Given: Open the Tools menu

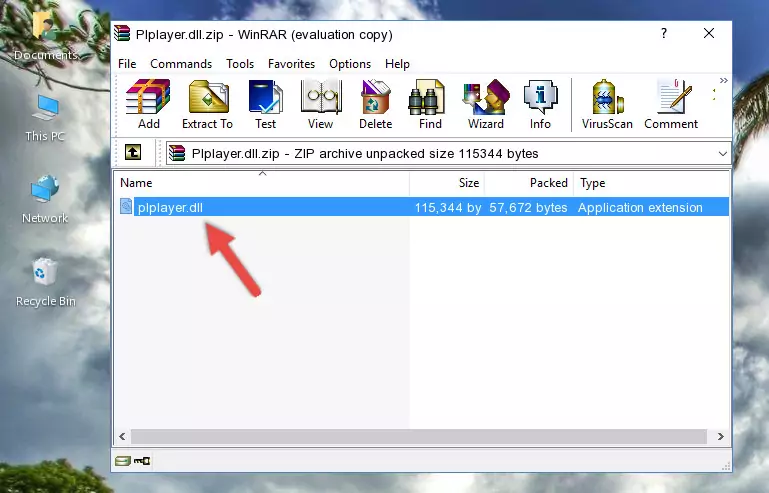Looking at the screenshot, I should (240, 64).
